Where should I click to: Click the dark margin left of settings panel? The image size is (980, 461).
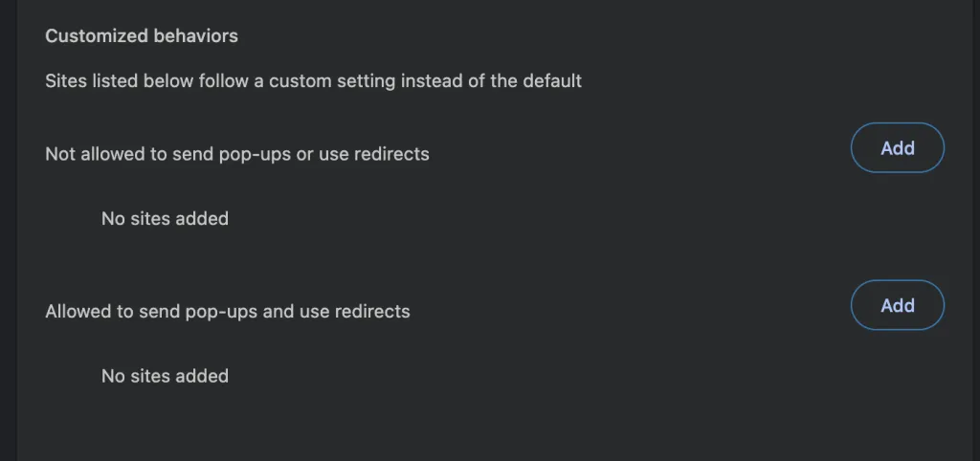[x=8, y=230]
